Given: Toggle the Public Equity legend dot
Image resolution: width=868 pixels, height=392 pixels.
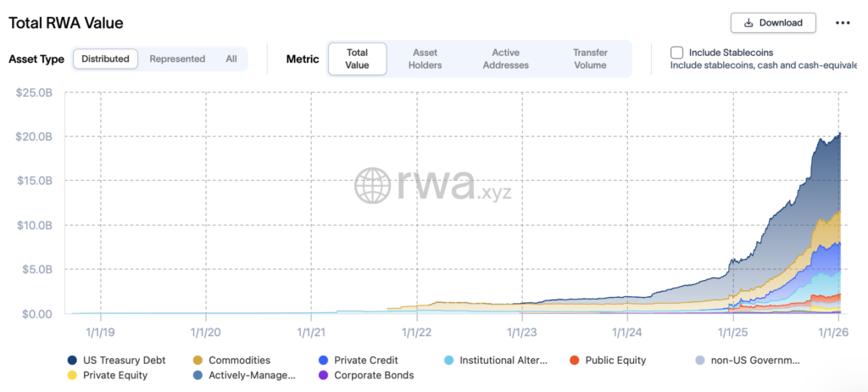Looking at the screenshot, I should [x=574, y=361].
